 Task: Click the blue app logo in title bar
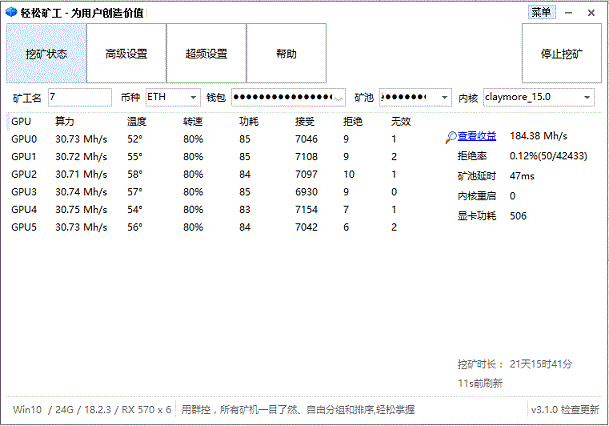[11, 13]
